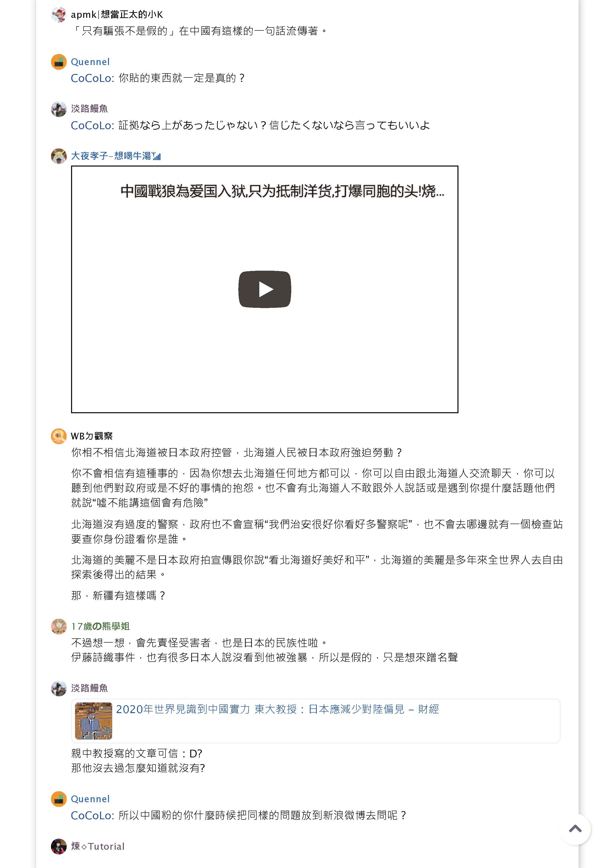
Task: Open 大夜孝子-想喝牛湯 profile name
Action: [116, 156]
